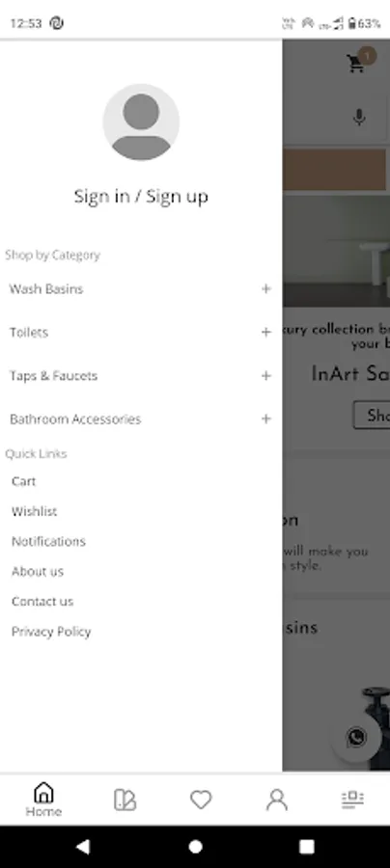Open the heart wishlist icon in bottom bar
This screenshot has height=868, width=390.
(201, 800)
